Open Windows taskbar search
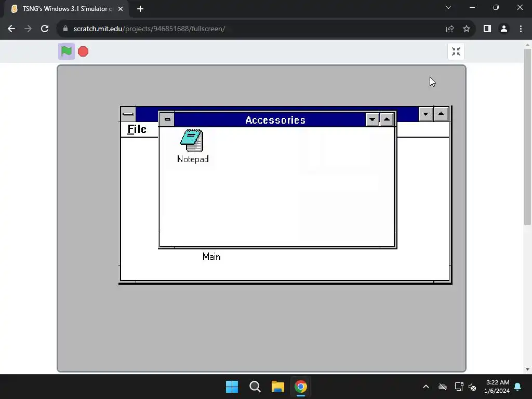The width and height of the screenshot is (532, 399). point(255,387)
